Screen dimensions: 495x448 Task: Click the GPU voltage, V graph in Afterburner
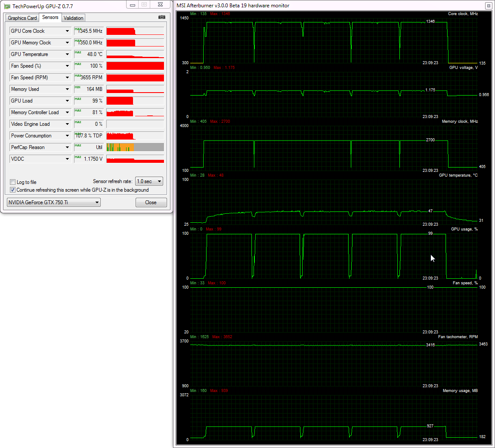pos(334,94)
